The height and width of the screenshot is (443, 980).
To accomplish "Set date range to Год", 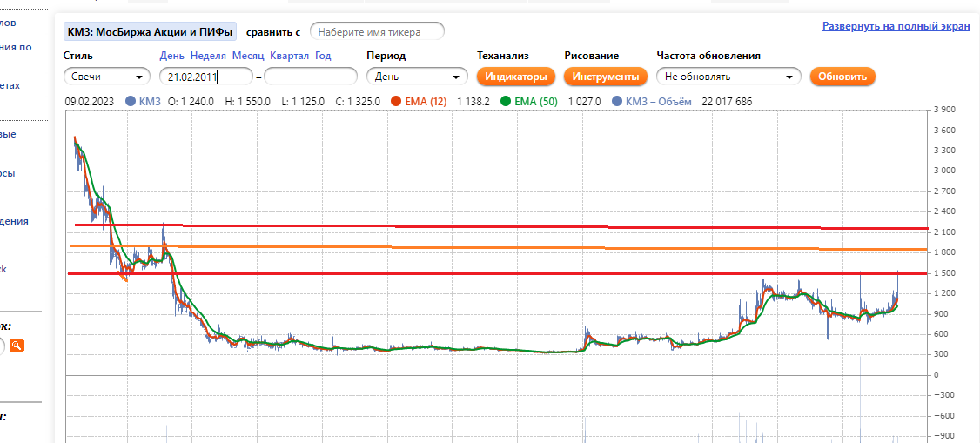I will (x=323, y=56).
